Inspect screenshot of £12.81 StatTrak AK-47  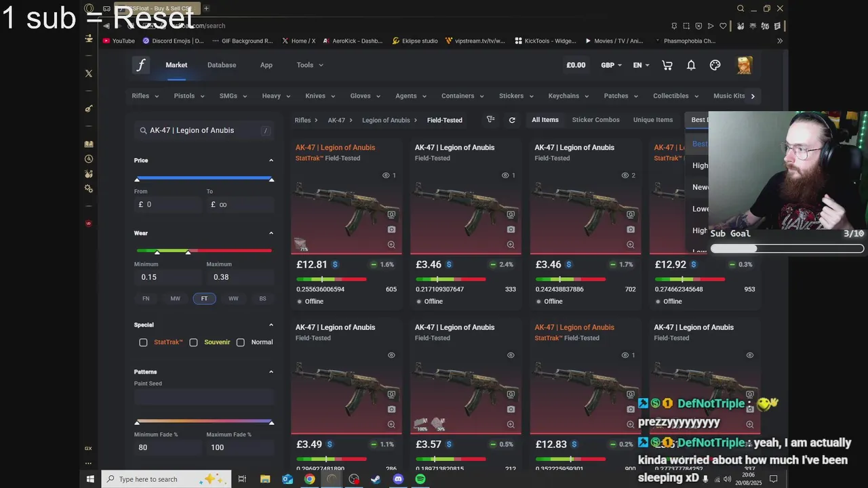391,230
